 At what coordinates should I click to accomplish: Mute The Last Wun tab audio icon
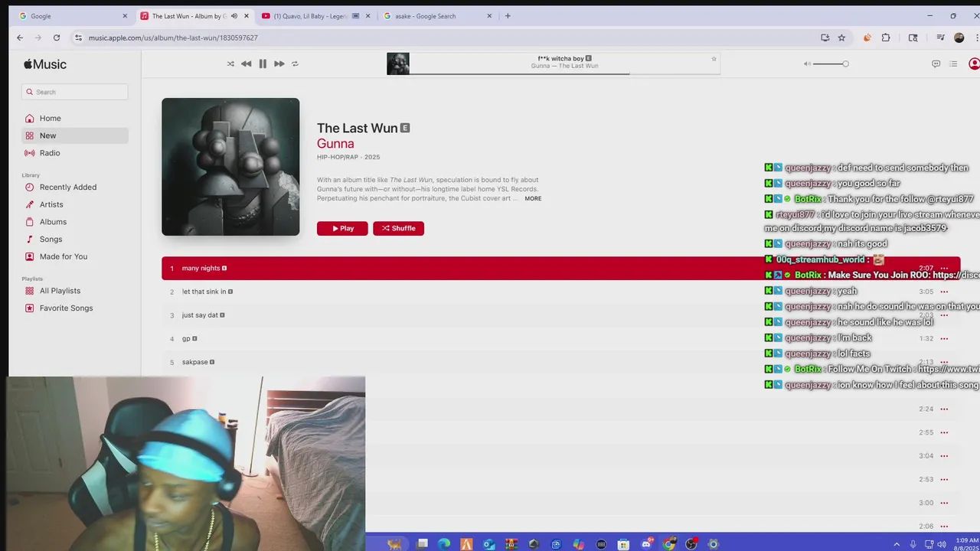234,16
